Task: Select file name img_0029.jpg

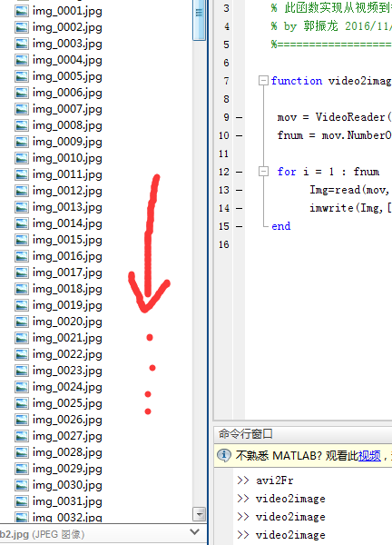Action: click(x=67, y=469)
